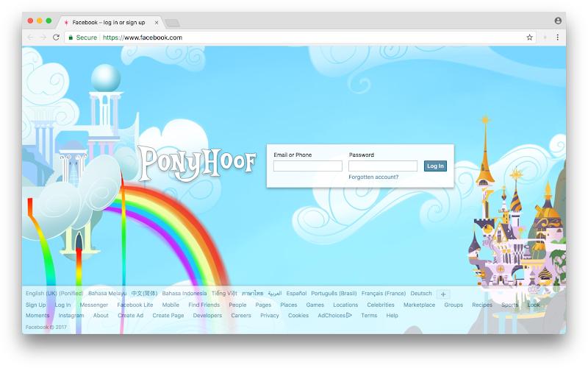588x368 pixels.
Task: Open the Privacy footer link
Action: [270, 316]
